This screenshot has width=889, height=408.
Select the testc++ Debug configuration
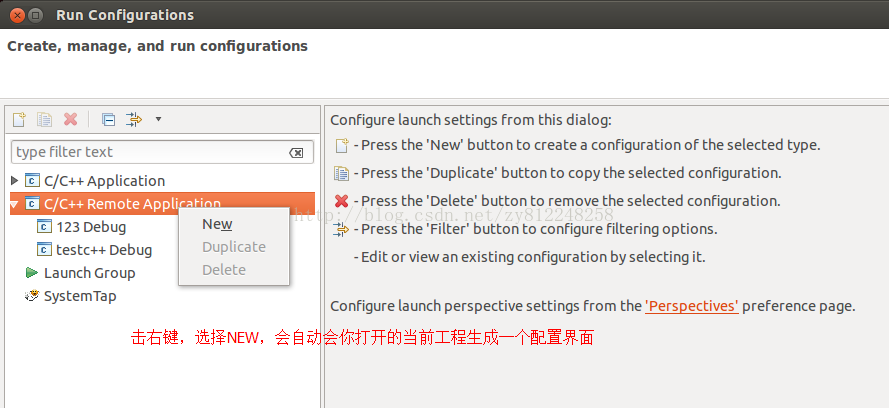click(103, 250)
